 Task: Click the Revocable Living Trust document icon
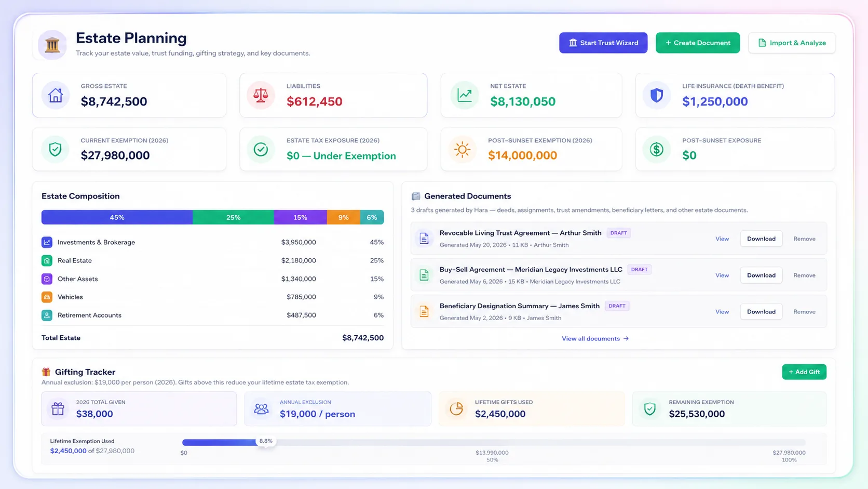click(424, 239)
